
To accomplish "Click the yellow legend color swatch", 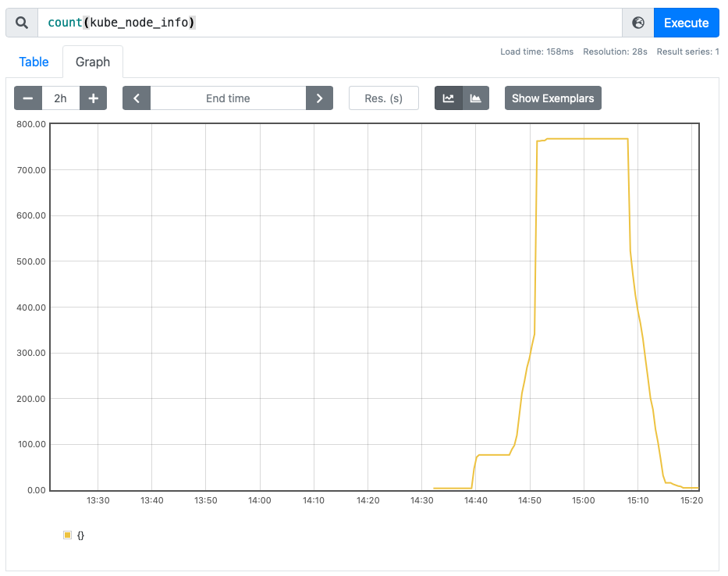I will pos(67,535).
